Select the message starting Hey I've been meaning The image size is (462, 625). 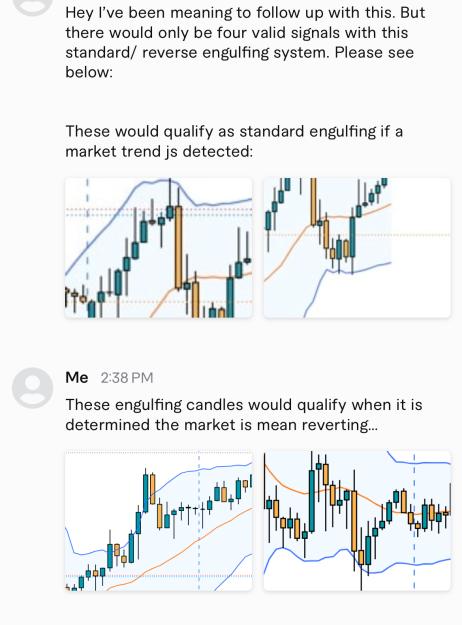point(245,42)
